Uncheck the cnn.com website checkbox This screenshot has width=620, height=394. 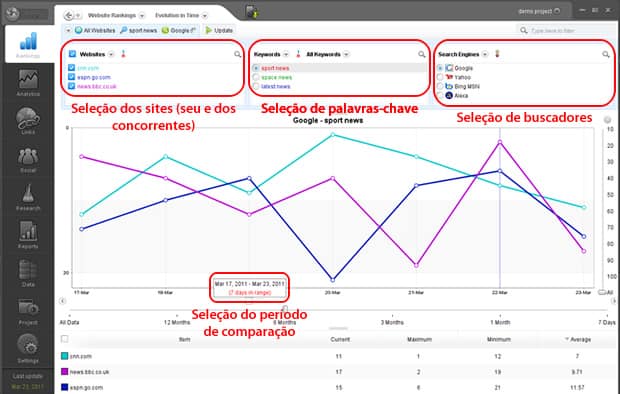click(72, 68)
